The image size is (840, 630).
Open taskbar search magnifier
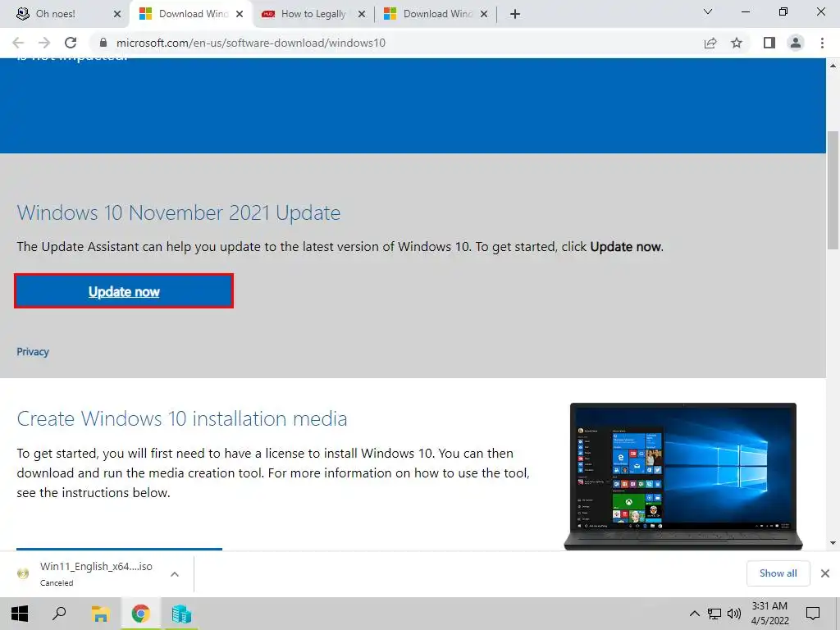coord(59,614)
